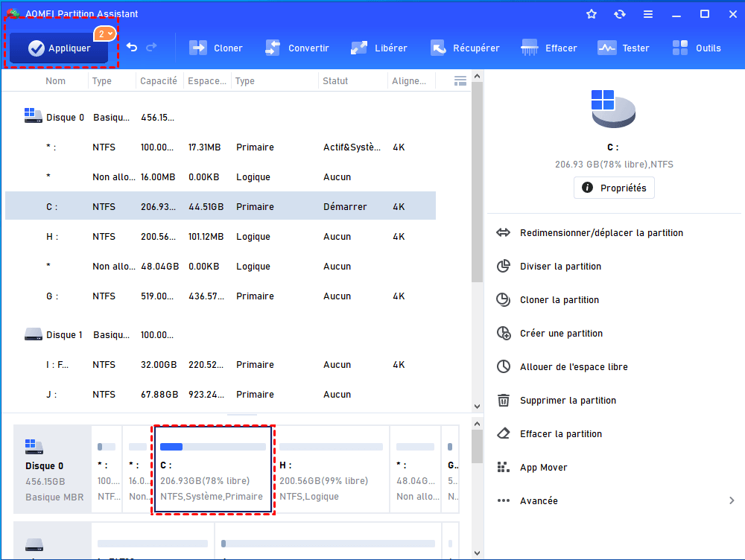Select the C: partition row
This screenshot has height=560, width=745.
pyautogui.click(x=221, y=206)
